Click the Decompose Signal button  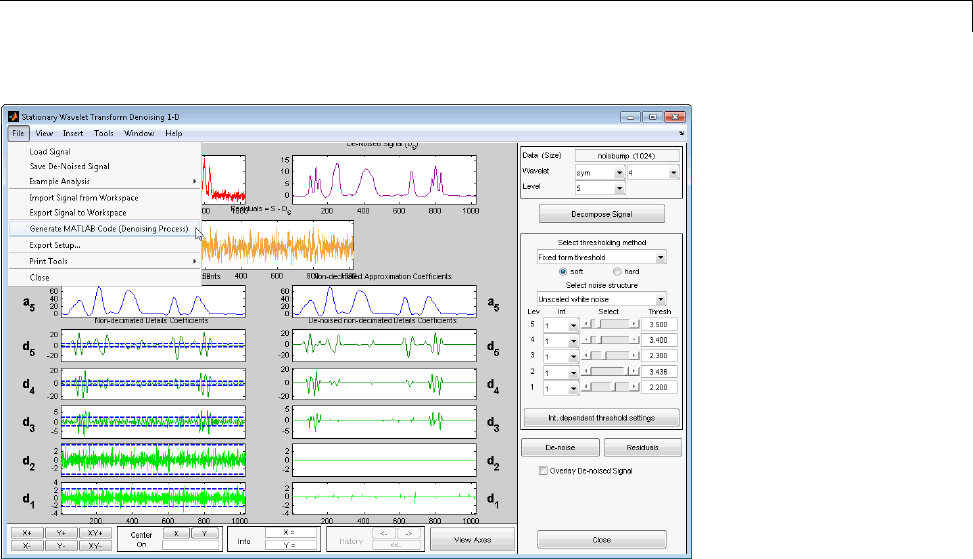pos(601,214)
